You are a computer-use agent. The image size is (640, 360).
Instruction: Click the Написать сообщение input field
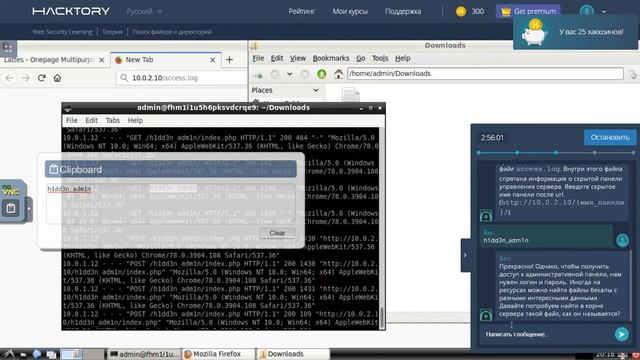click(547, 334)
